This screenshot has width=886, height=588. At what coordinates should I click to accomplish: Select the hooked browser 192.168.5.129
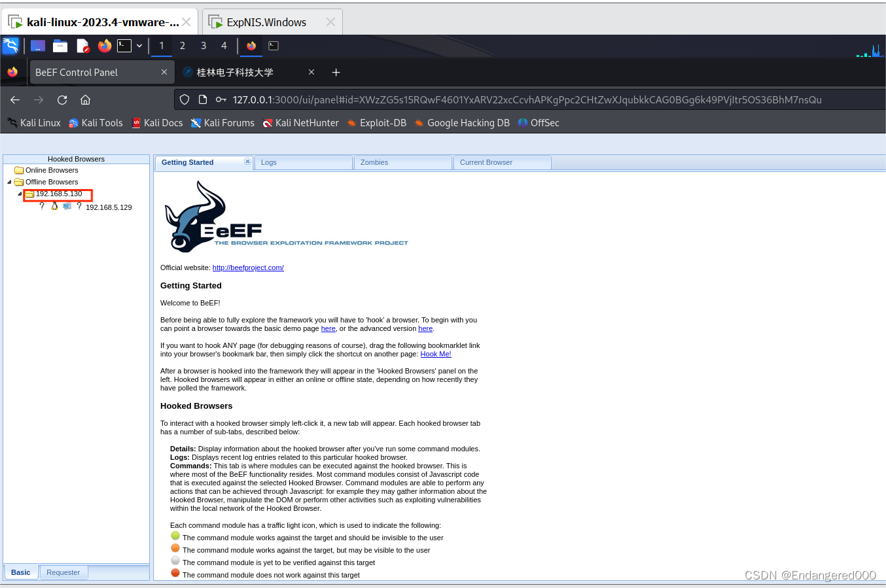109,207
